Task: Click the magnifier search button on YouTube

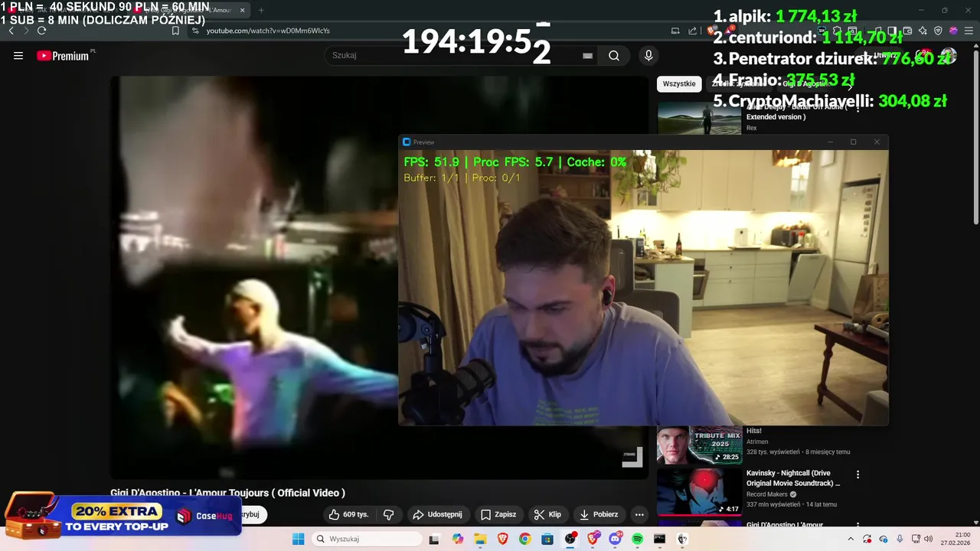Action: click(x=614, y=55)
